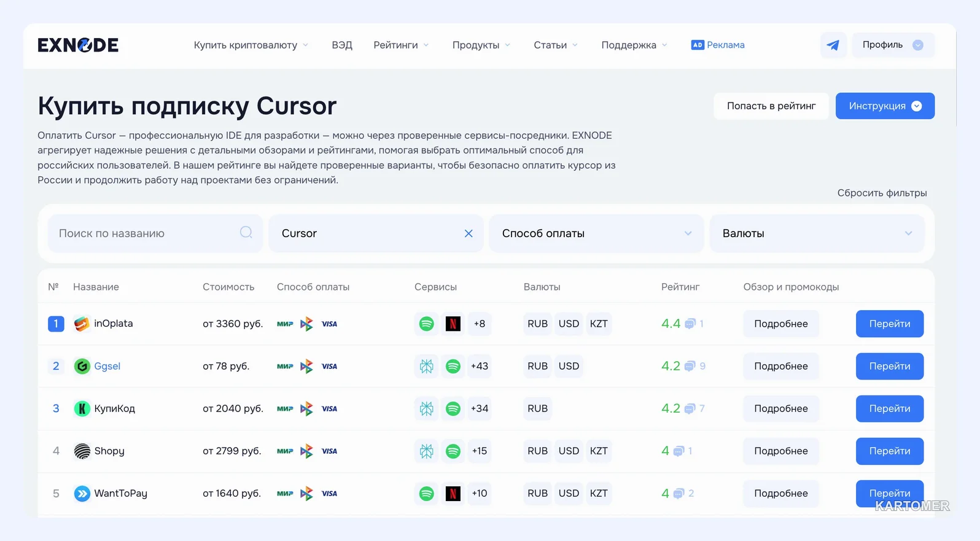Click Подробнее for Shopy
The height and width of the screenshot is (541, 980).
781,451
